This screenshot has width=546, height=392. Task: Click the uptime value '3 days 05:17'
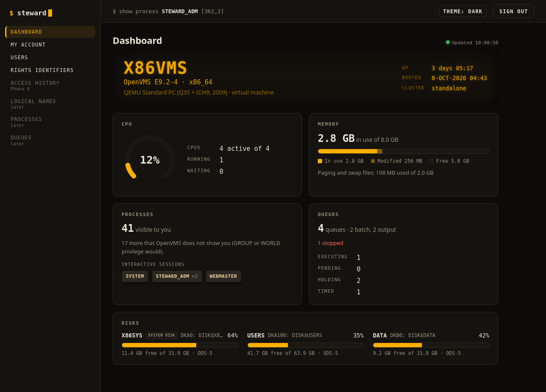click(452, 68)
